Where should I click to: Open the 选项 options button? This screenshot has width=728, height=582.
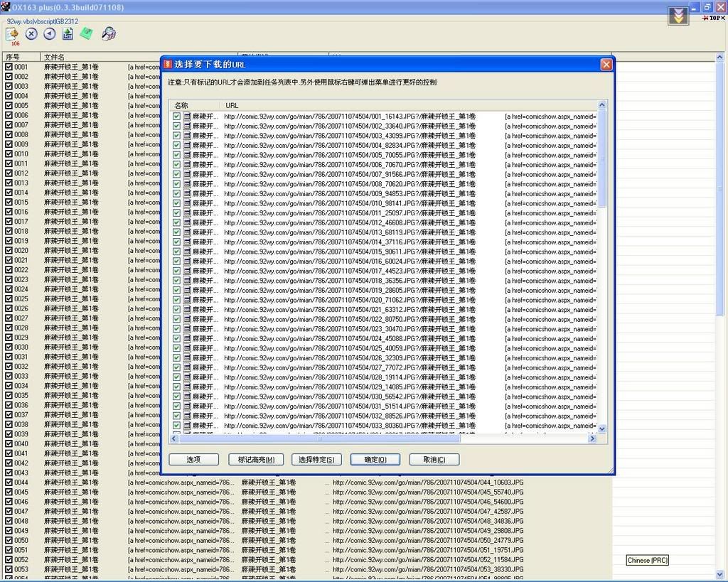(x=193, y=460)
